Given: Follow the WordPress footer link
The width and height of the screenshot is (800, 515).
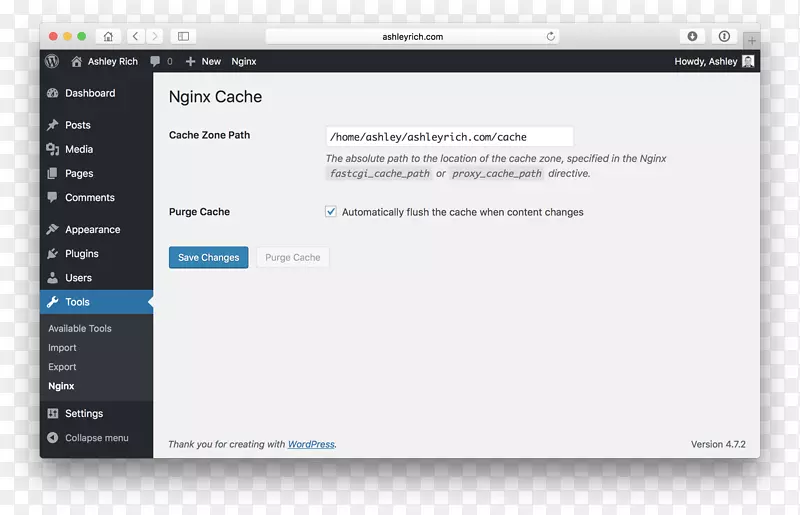Looking at the screenshot, I should tap(311, 444).
